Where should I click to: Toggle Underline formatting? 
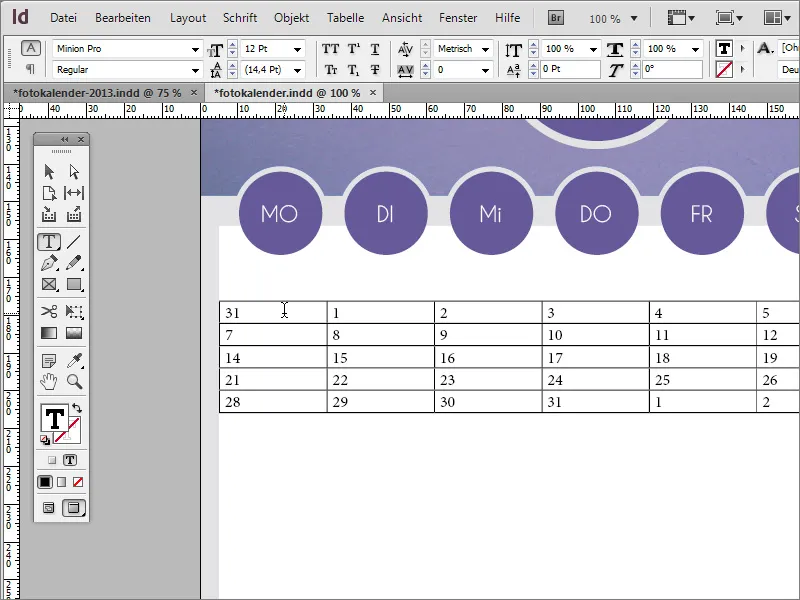375,49
